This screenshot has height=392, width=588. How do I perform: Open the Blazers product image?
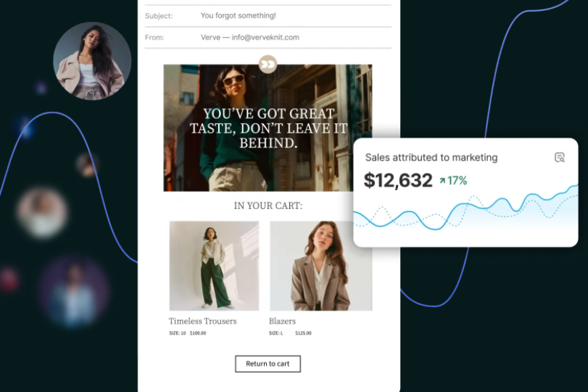tap(321, 266)
